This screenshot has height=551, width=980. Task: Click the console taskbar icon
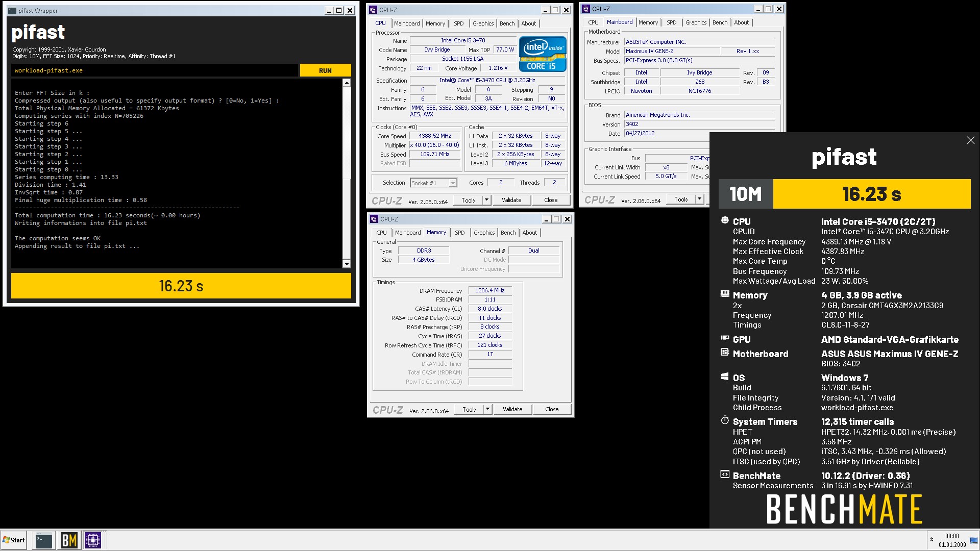[43, 540]
